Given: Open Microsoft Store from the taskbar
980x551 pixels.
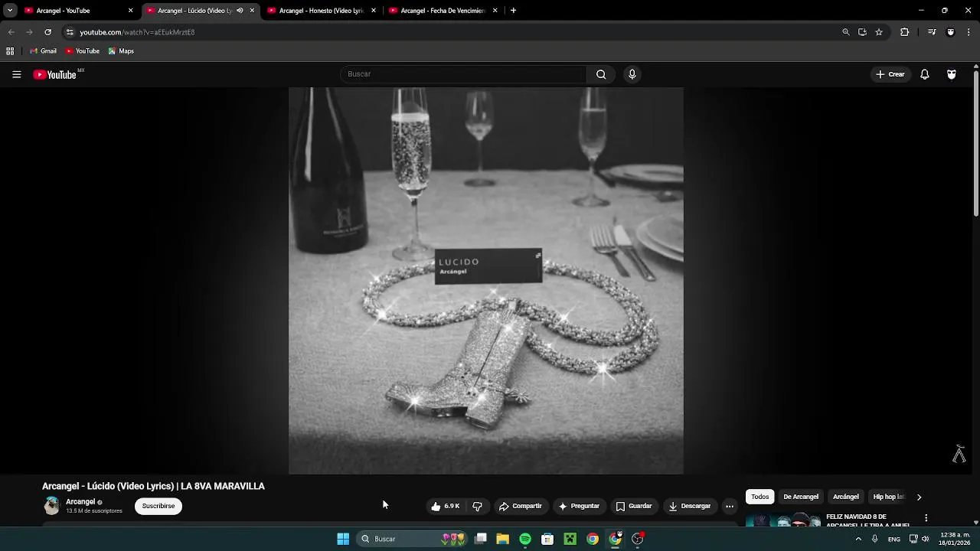Looking at the screenshot, I should click(547, 539).
